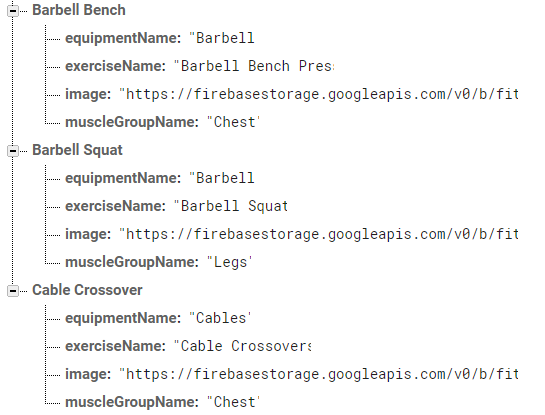Edit the "Barbell Bench Press" exerciseName value
The image size is (545, 415).
tap(254, 66)
